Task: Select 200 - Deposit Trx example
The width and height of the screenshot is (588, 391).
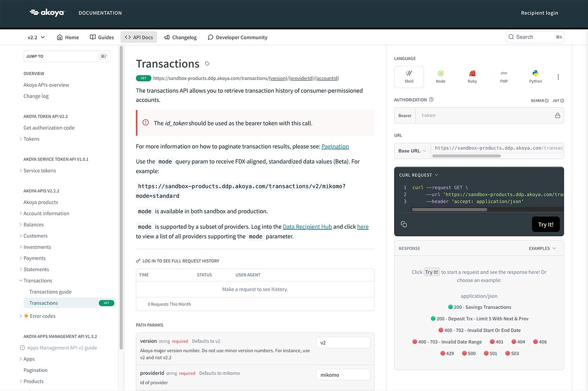Action: coord(479,319)
